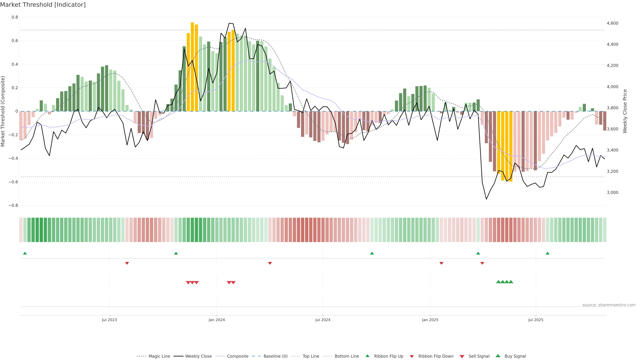Viewport: 644px width, 362px height.
Task: Hide the Top Line series via legend
Action: [x=311, y=356]
